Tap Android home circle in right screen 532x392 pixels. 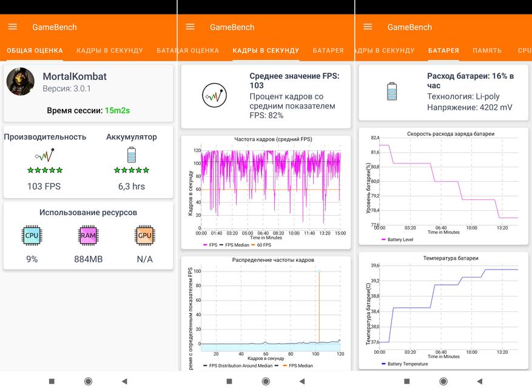(x=443, y=382)
